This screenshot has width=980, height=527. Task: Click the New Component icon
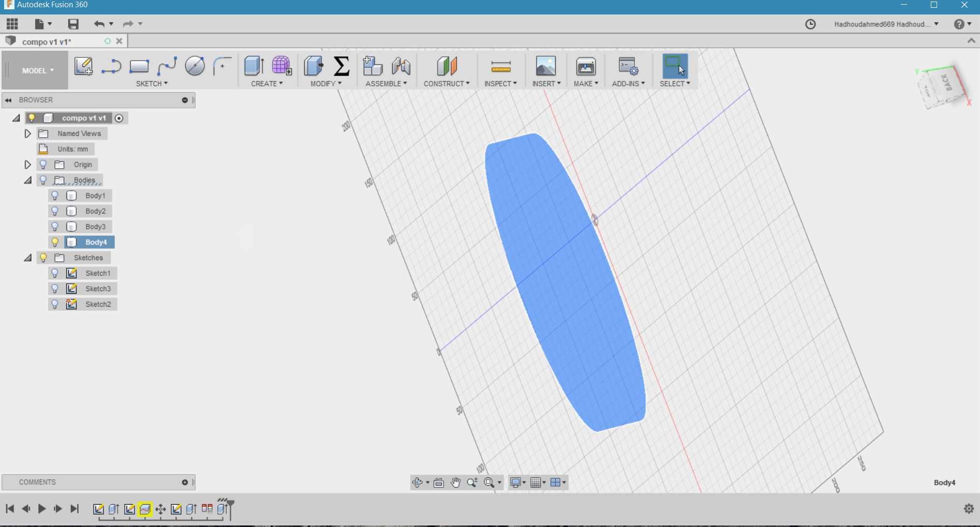(x=373, y=66)
